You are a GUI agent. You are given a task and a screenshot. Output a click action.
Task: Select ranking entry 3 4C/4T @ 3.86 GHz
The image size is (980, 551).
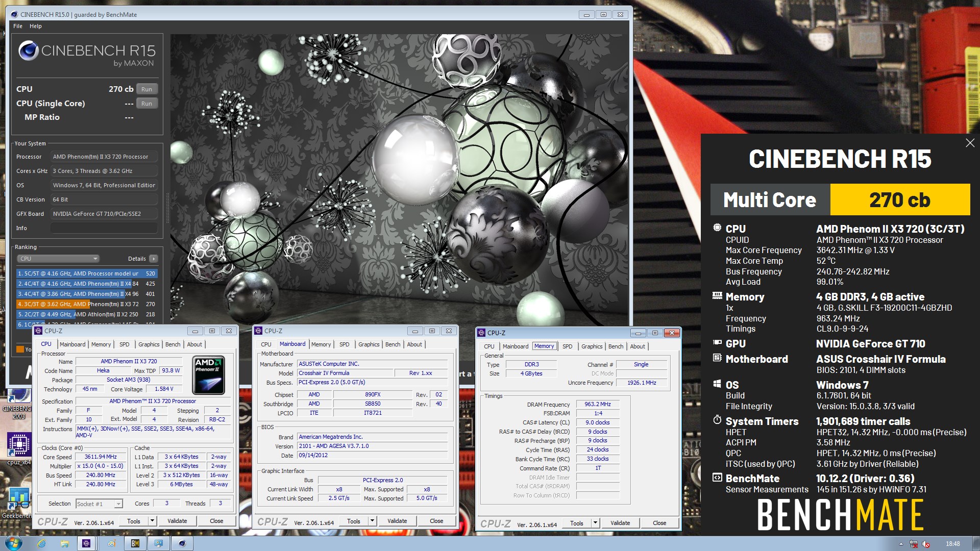[x=87, y=294]
